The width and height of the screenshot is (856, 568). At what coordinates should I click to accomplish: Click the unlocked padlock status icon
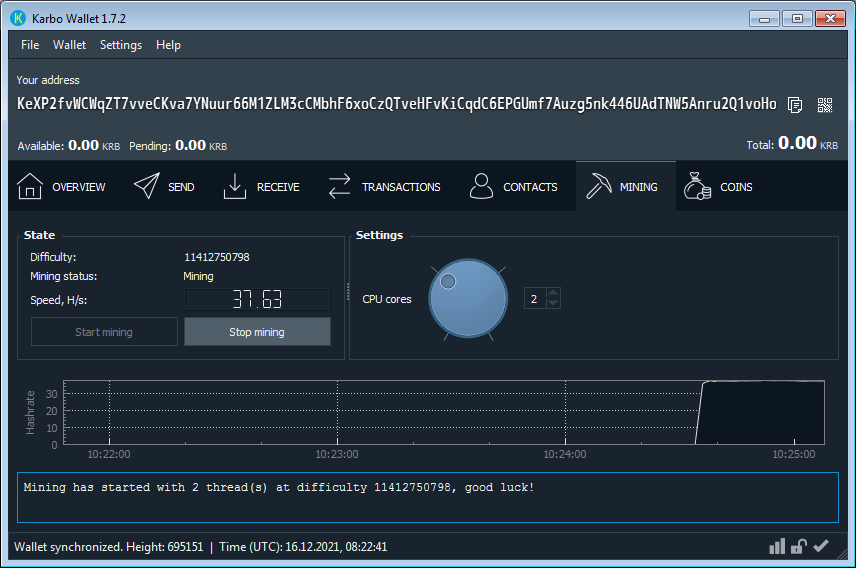coord(799,546)
